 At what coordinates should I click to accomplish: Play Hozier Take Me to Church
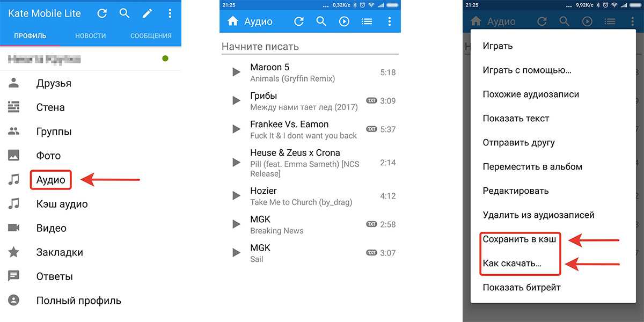(x=236, y=196)
